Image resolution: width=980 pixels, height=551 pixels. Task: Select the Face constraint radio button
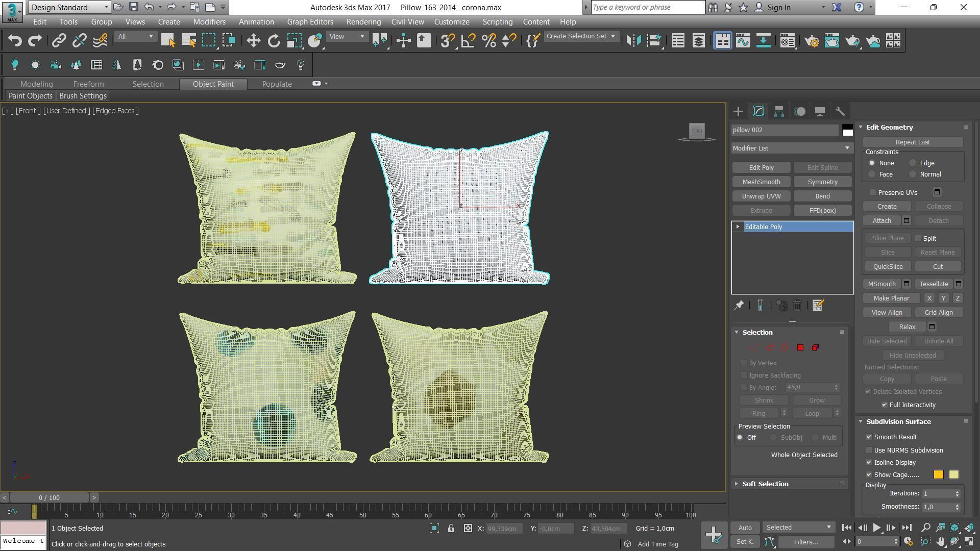(872, 174)
